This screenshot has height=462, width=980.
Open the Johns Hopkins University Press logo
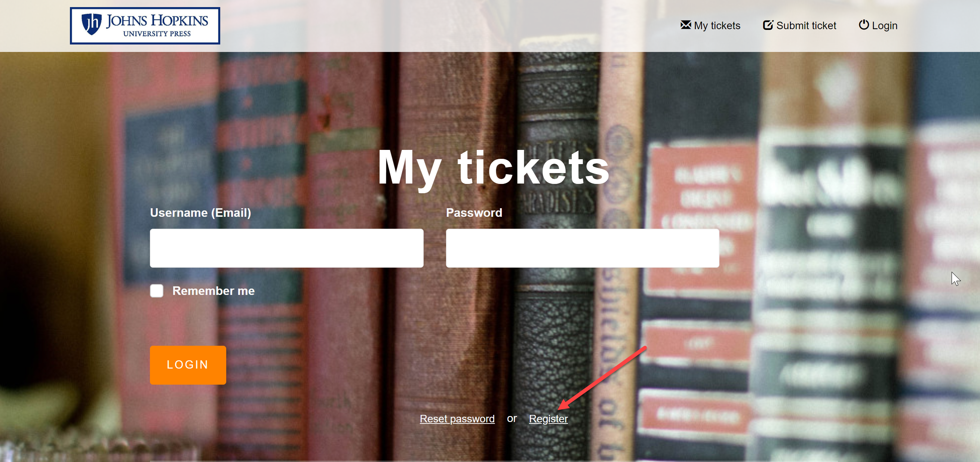(x=145, y=25)
